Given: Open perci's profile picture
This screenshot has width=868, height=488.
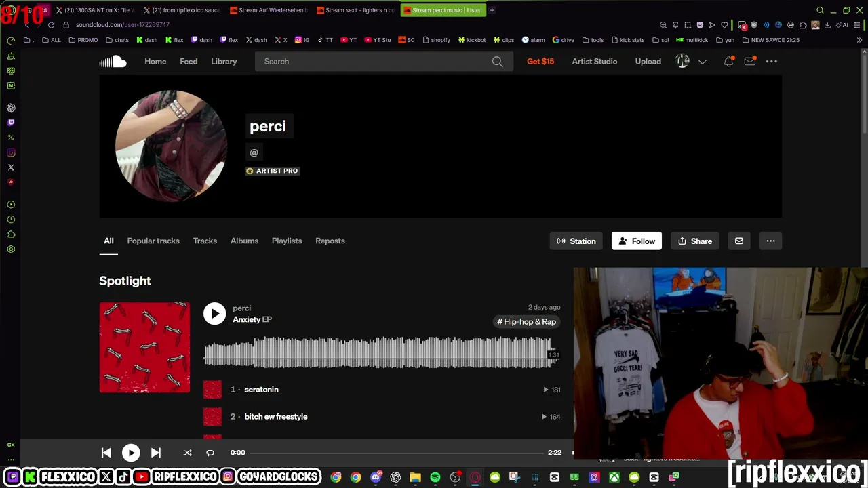Looking at the screenshot, I should click(x=171, y=146).
